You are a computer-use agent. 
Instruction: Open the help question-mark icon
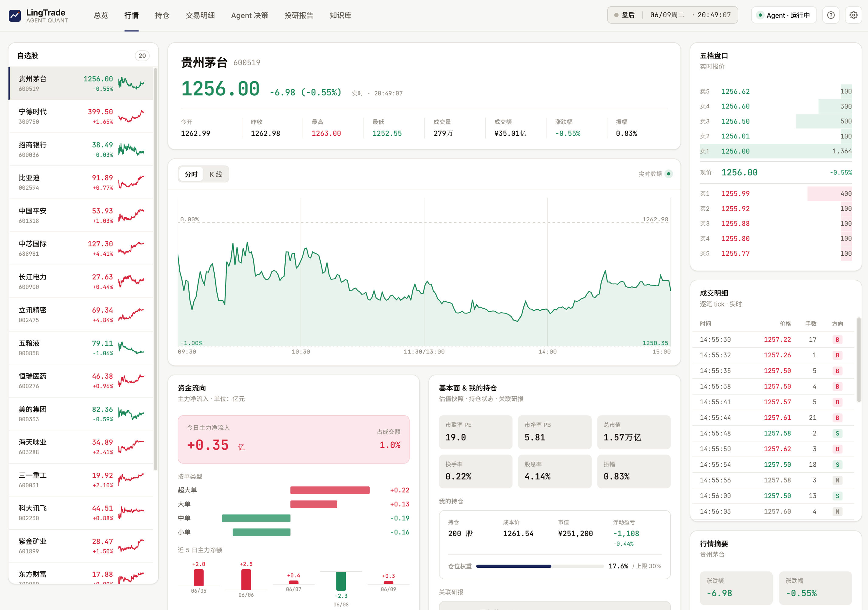coord(831,15)
